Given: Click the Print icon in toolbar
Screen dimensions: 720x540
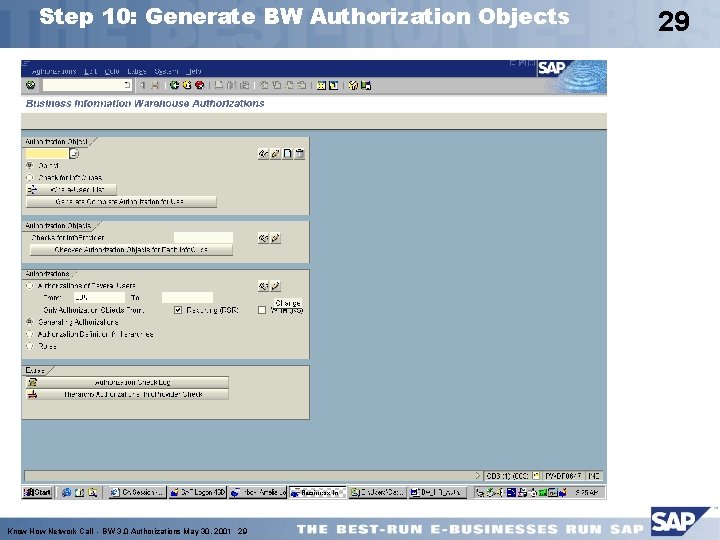Looking at the screenshot, I should pos(219,85).
